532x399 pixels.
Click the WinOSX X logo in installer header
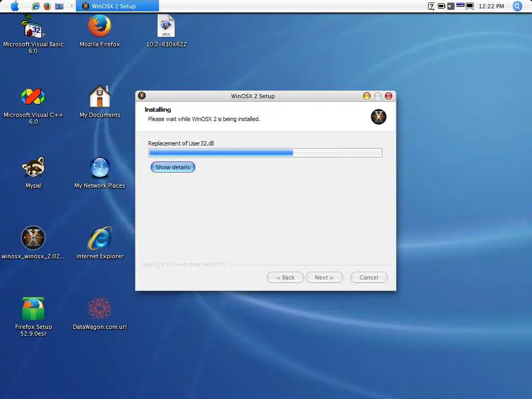click(x=378, y=117)
